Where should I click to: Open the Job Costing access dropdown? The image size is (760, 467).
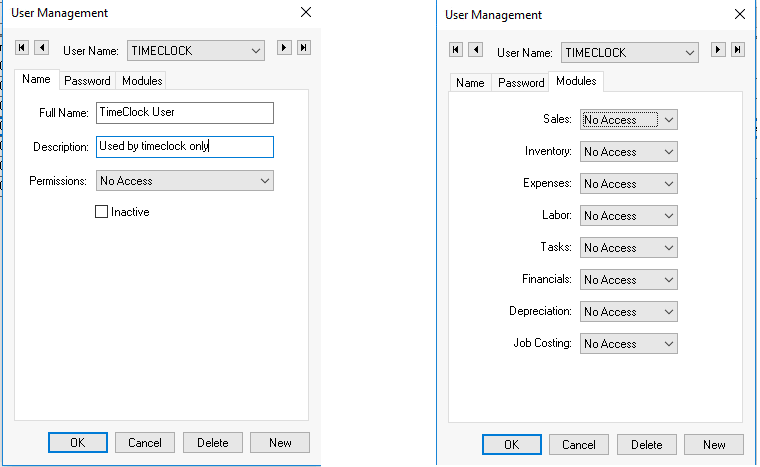pyautogui.click(x=629, y=344)
